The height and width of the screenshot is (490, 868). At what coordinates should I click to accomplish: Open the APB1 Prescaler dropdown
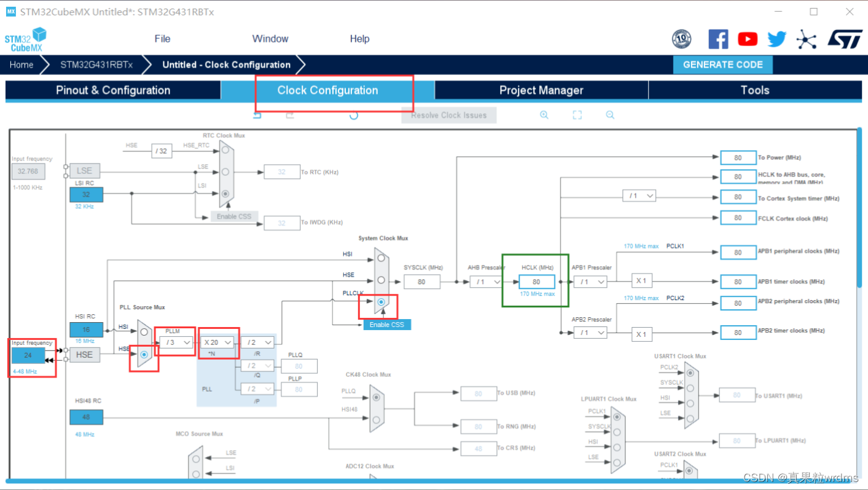pos(590,282)
